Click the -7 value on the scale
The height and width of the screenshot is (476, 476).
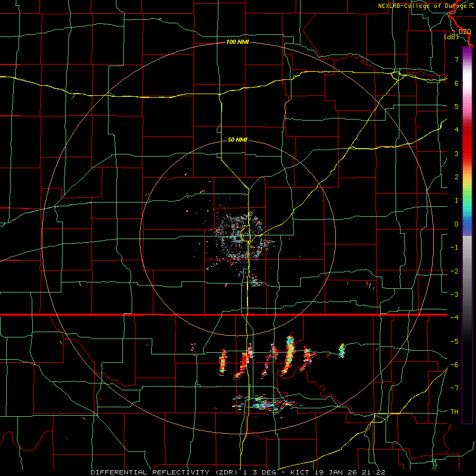click(454, 388)
